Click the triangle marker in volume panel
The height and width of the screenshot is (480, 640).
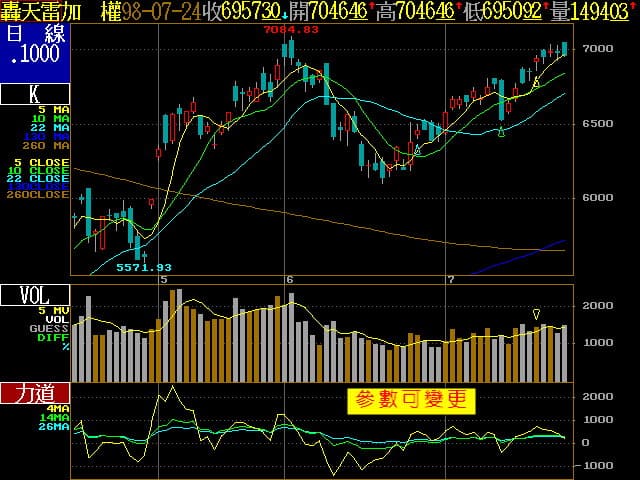click(536, 314)
